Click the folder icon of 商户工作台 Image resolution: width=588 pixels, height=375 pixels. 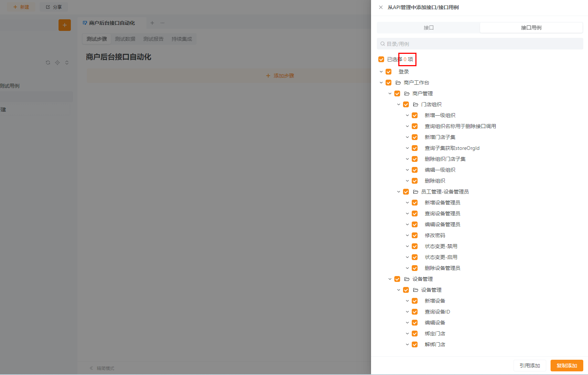(x=398, y=83)
